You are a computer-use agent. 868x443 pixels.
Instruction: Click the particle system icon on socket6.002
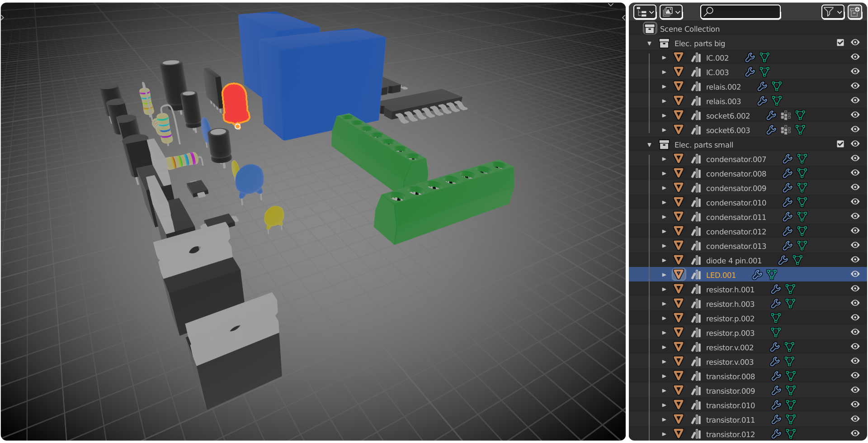[x=786, y=115]
